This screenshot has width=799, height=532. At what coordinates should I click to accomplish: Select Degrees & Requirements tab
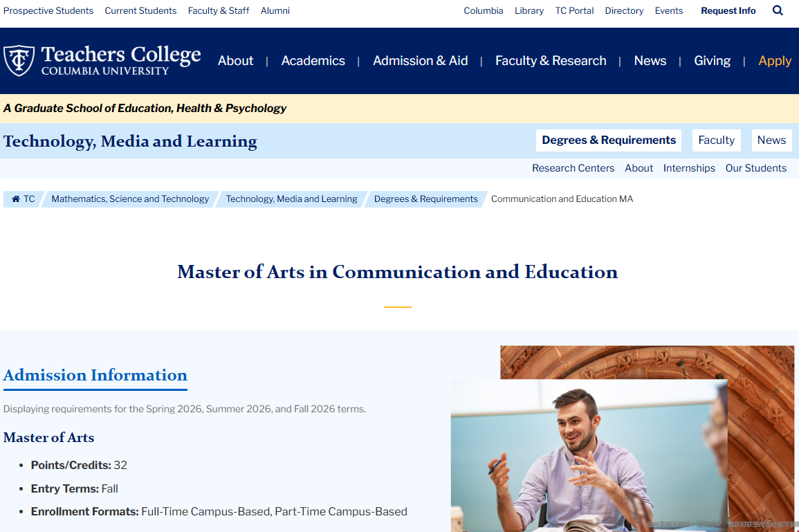[x=608, y=140]
